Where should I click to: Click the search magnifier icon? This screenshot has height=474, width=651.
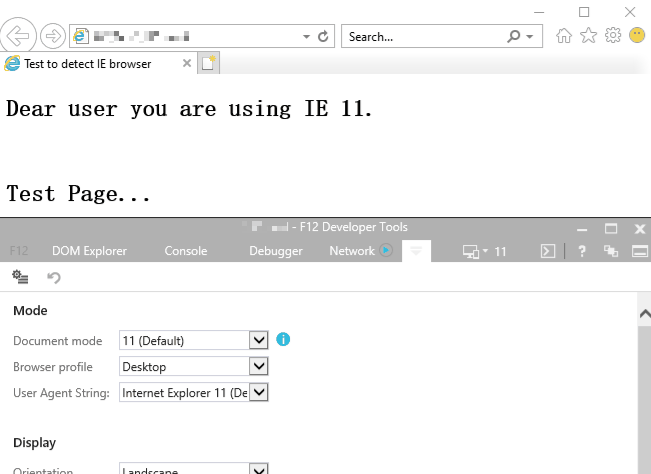click(x=514, y=37)
